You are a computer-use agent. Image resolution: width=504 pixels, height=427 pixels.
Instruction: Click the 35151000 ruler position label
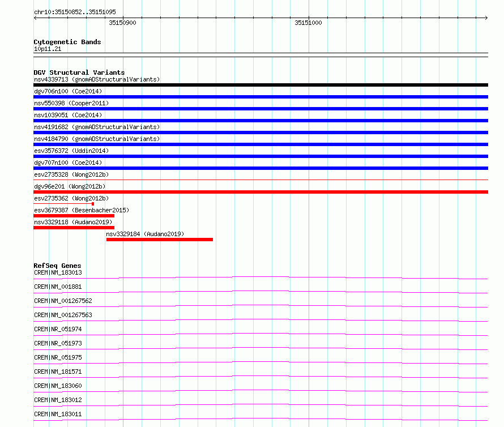pyautogui.click(x=308, y=23)
